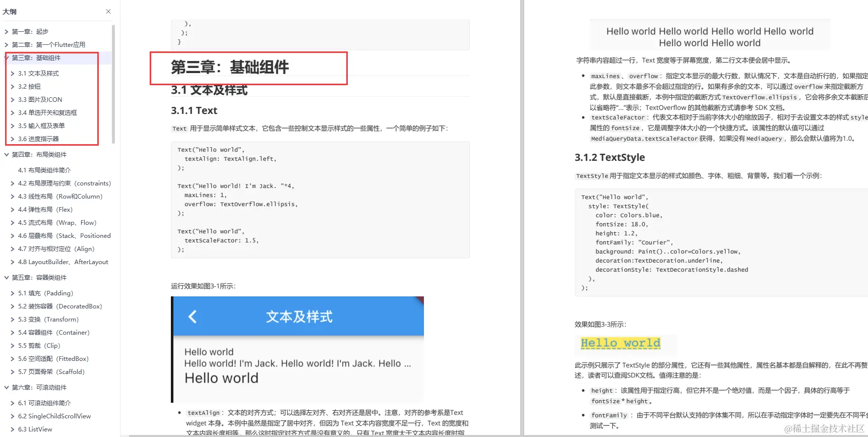
Task: Collapse the 第三章：基础组件 chapter
Action: pos(7,57)
